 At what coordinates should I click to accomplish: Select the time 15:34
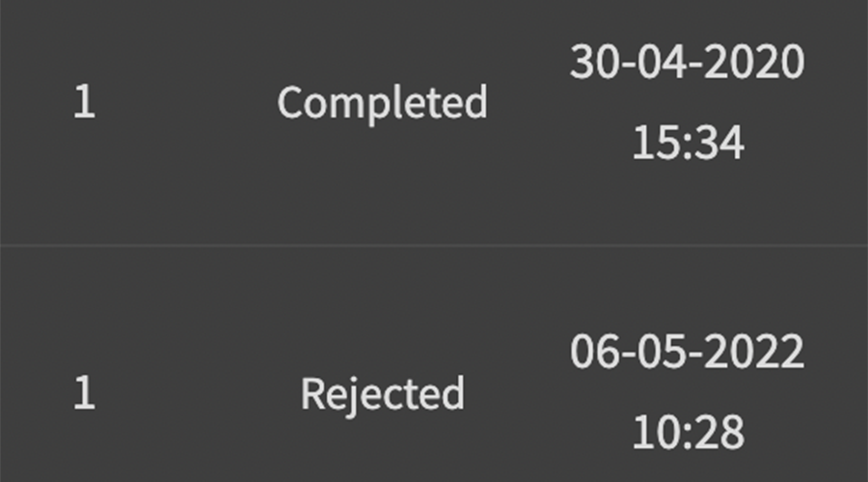pyautogui.click(x=688, y=144)
